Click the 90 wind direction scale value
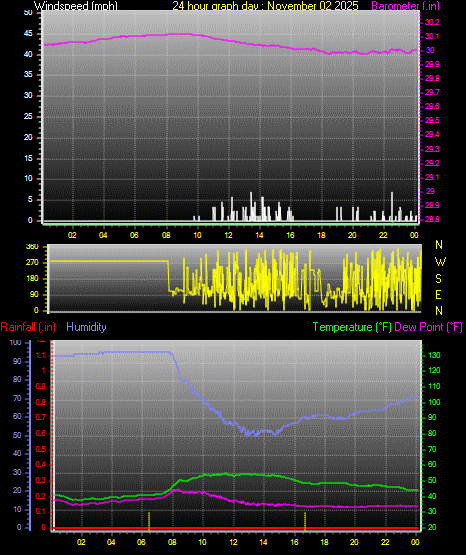Image resolution: width=466 pixels, height=555 pixels. [x=34, y=294]
